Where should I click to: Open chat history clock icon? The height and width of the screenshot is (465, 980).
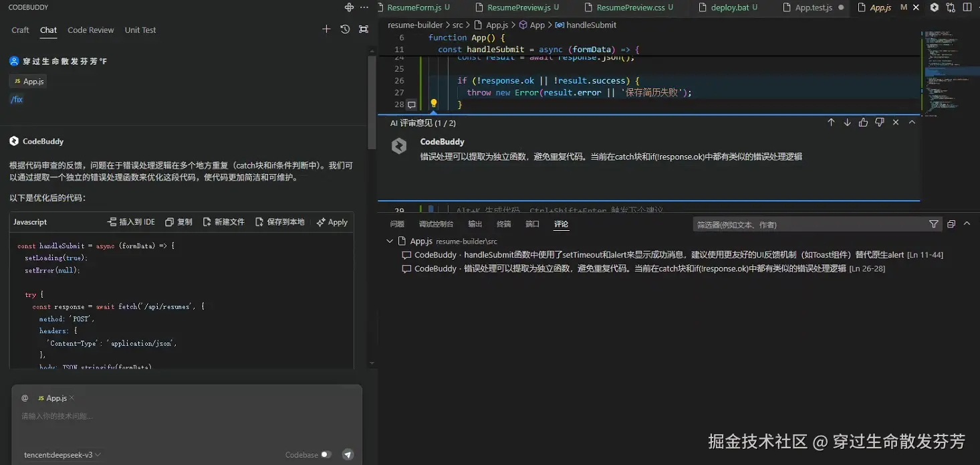point(345,29)
